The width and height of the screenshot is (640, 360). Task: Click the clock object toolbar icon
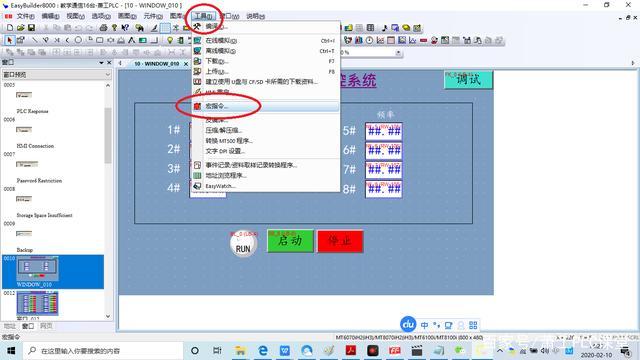[369, 40]
